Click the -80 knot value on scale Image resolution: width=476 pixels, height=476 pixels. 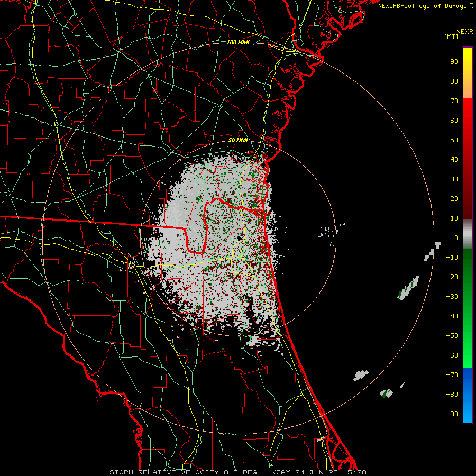[x=452, y=395]
